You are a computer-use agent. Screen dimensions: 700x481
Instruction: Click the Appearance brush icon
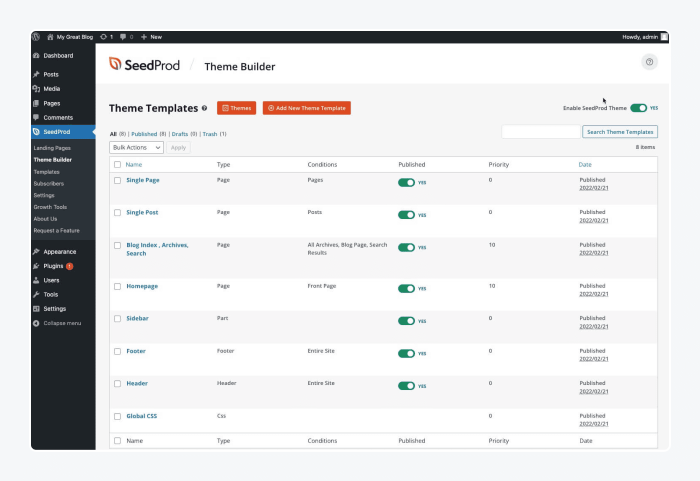click(x=37, y=252)
